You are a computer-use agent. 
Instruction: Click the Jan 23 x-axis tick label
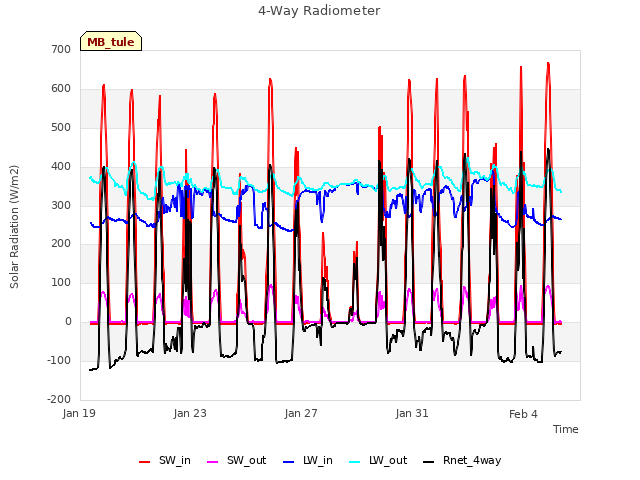(x=190, y=413)
